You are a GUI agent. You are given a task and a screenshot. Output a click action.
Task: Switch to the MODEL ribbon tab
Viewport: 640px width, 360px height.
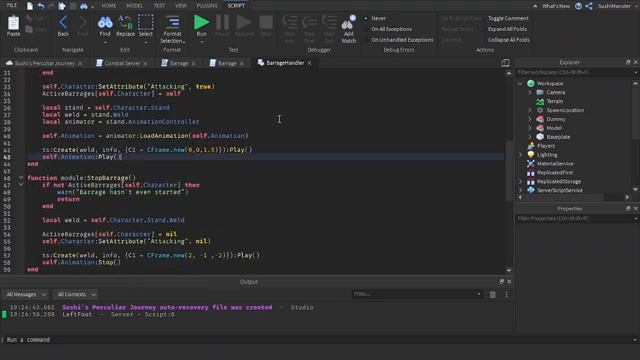pos(134,6)
